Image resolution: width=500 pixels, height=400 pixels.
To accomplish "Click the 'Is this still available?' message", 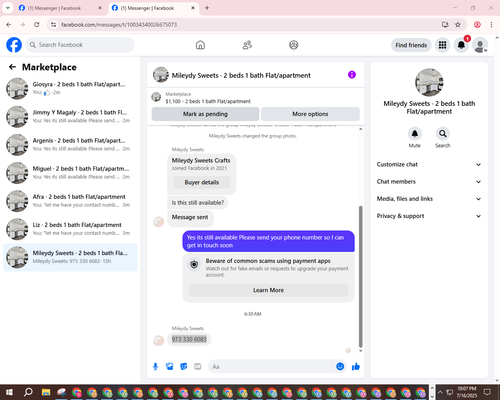I will coord(198,203).
